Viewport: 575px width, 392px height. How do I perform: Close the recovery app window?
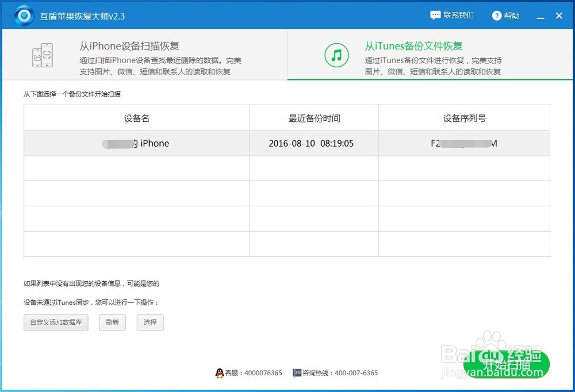pyautogui.click(x=559, y=16)
